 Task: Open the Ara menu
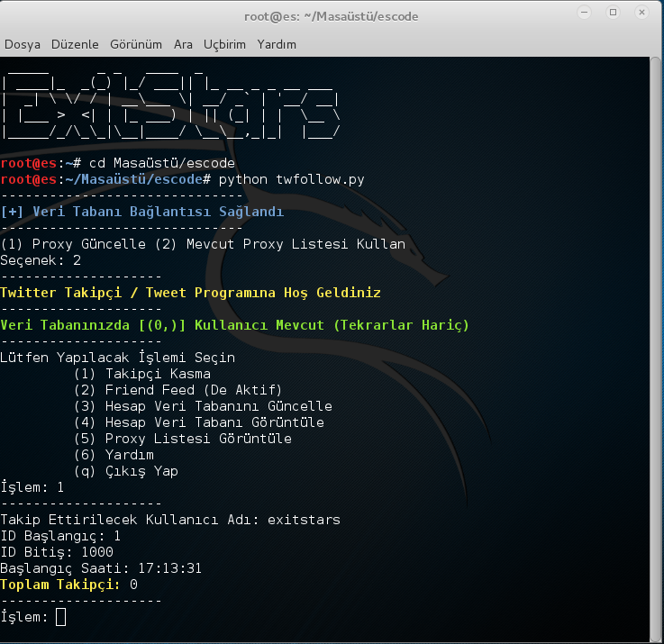click(183, 44)
